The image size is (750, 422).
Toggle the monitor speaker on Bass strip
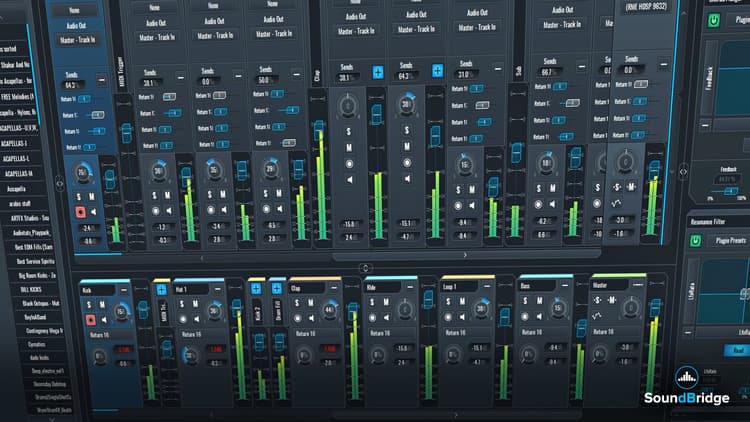click(539, 316)
